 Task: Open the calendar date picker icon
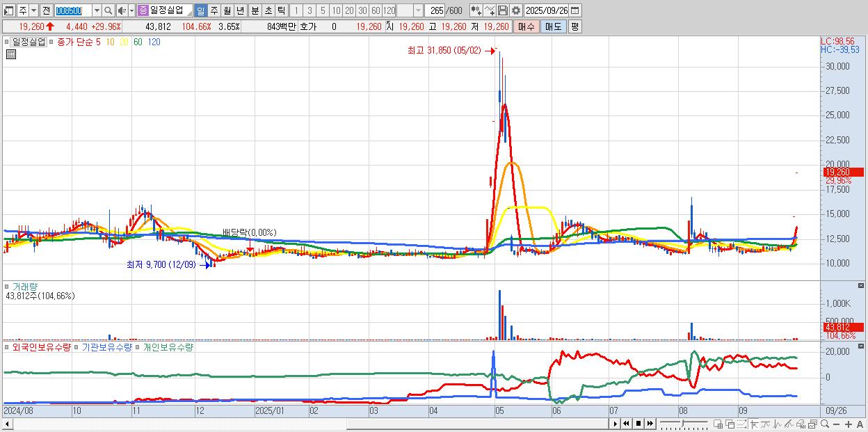(575, 10)
